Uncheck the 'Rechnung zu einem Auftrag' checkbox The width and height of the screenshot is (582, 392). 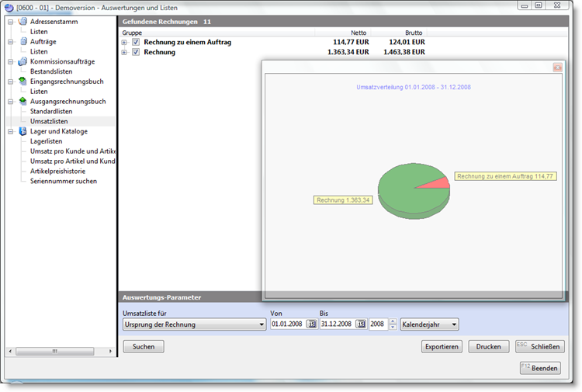tap(136, 42)
